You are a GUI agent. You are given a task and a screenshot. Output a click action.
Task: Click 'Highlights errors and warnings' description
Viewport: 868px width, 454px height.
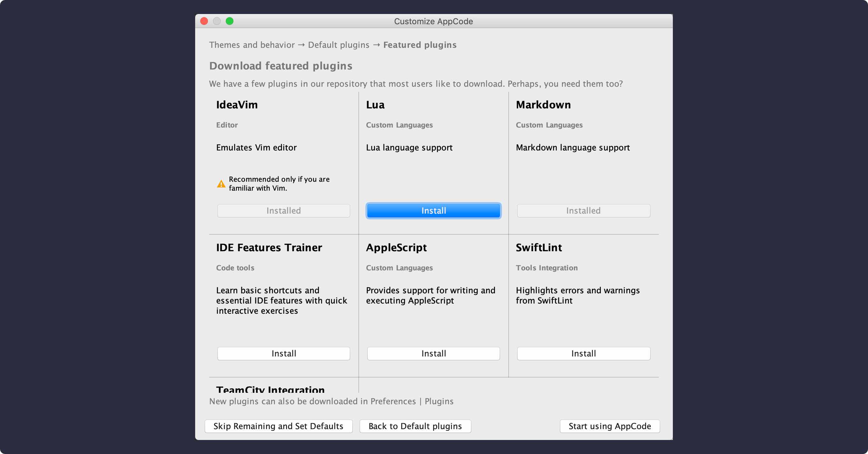[577, 295]
